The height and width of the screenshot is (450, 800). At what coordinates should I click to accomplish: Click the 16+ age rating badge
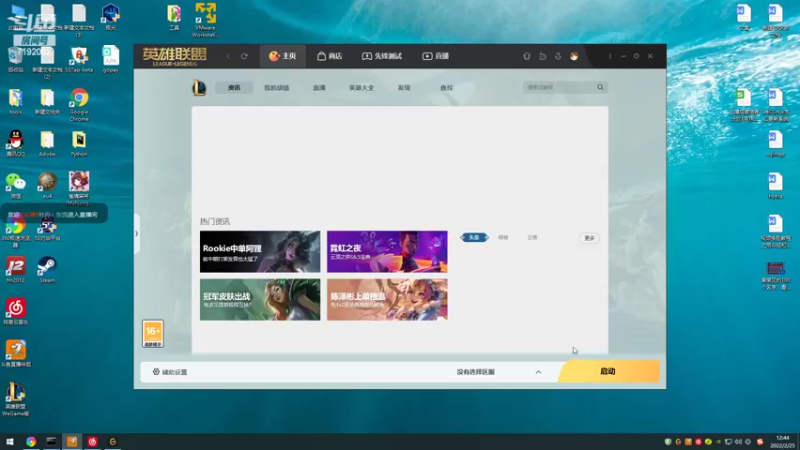pyautogui.click(x=153, y=334)
